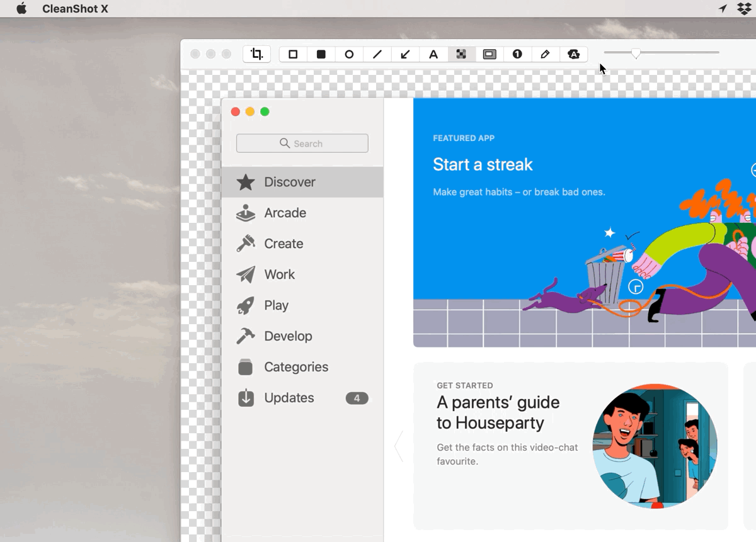Toggle the pixelate tool on the toolbar
Screen dimensions: 756x542
[461, 54]
